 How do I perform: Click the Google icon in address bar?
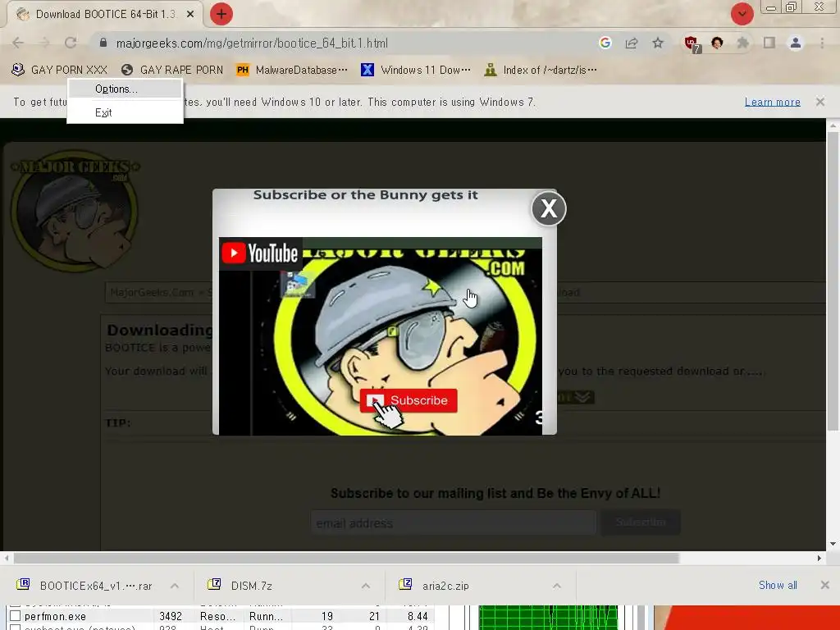pyautogui.click(x=605, y=43)
